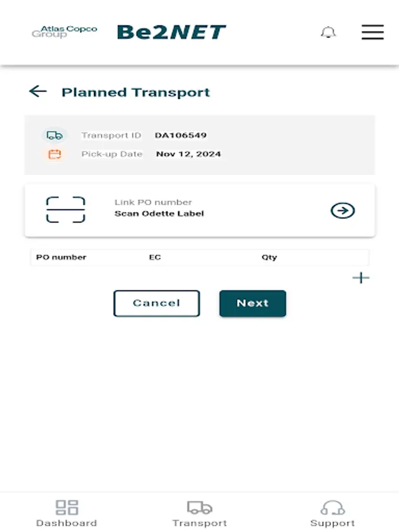This screenshot has width=399, height=532.
Task: Select the Qty column header
Action: click(270, 257)
